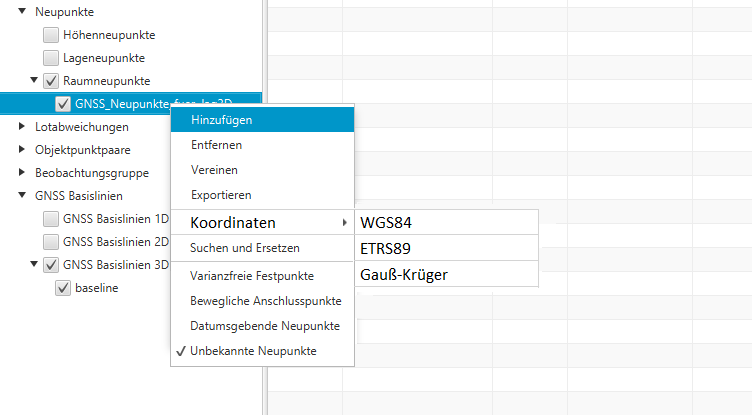Select Entfernen in the context menu
This screenshot has height=415, width=752.
point(216,145)
